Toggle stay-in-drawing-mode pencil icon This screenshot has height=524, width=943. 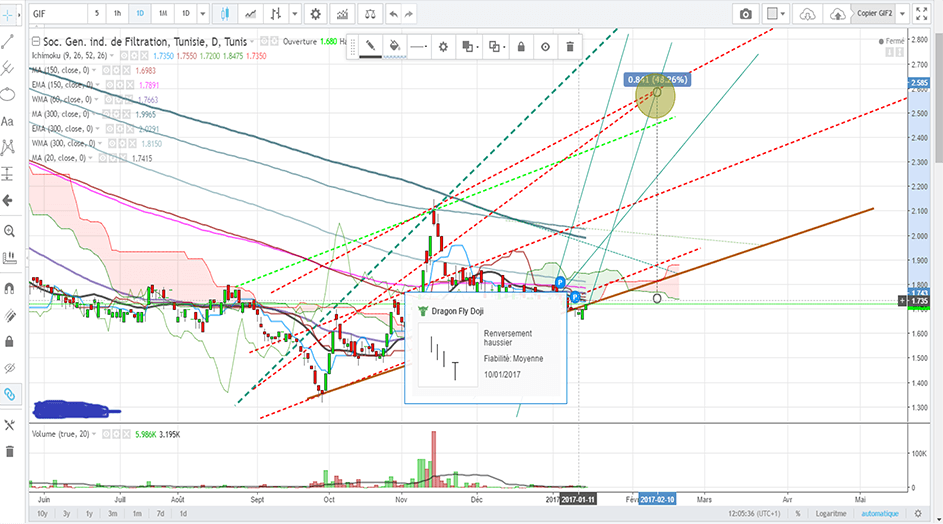[9, 315]
